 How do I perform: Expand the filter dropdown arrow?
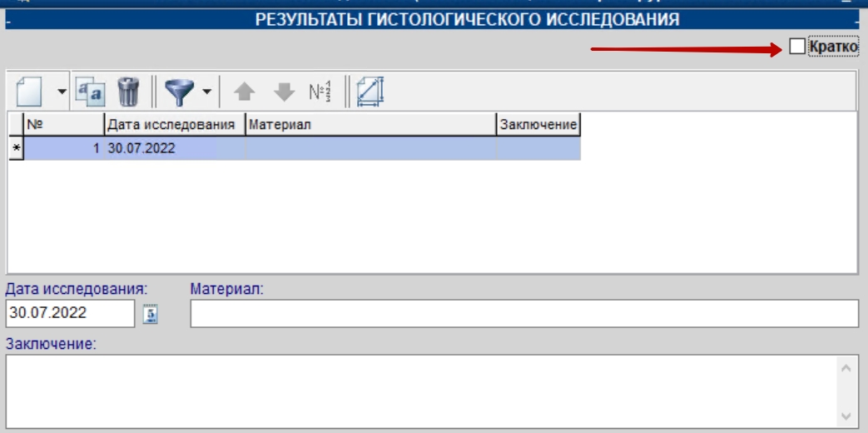pos(206,92)
